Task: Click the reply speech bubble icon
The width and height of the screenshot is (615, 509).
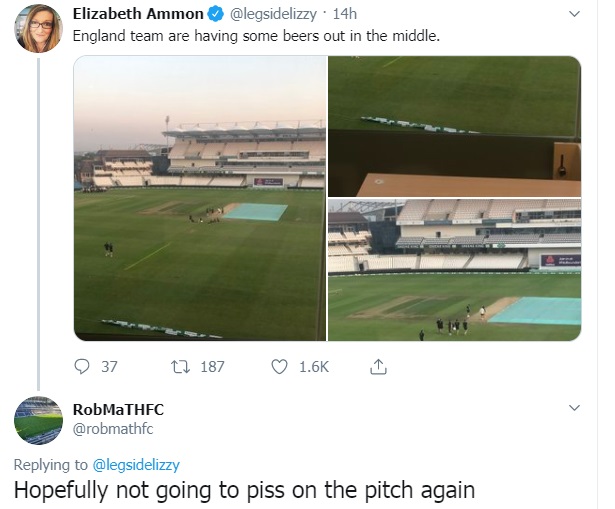Action: 82,367
